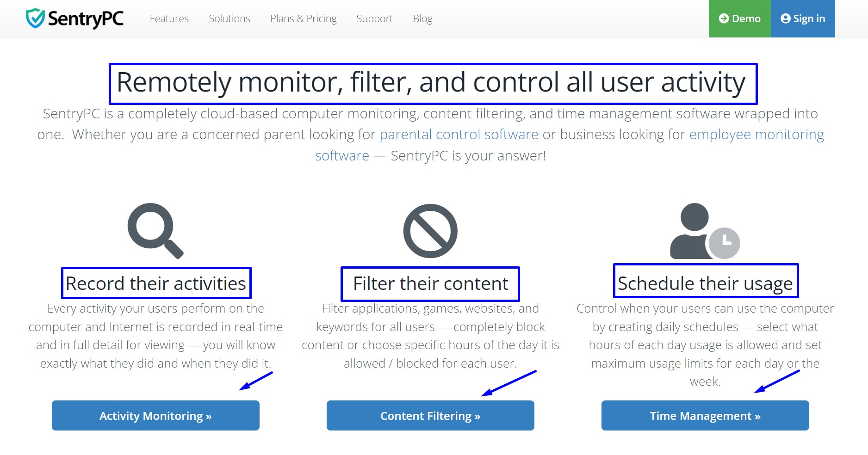868x455 pixels.
Task: Click the blue Sign in button
Action: (x=803, y=18)
